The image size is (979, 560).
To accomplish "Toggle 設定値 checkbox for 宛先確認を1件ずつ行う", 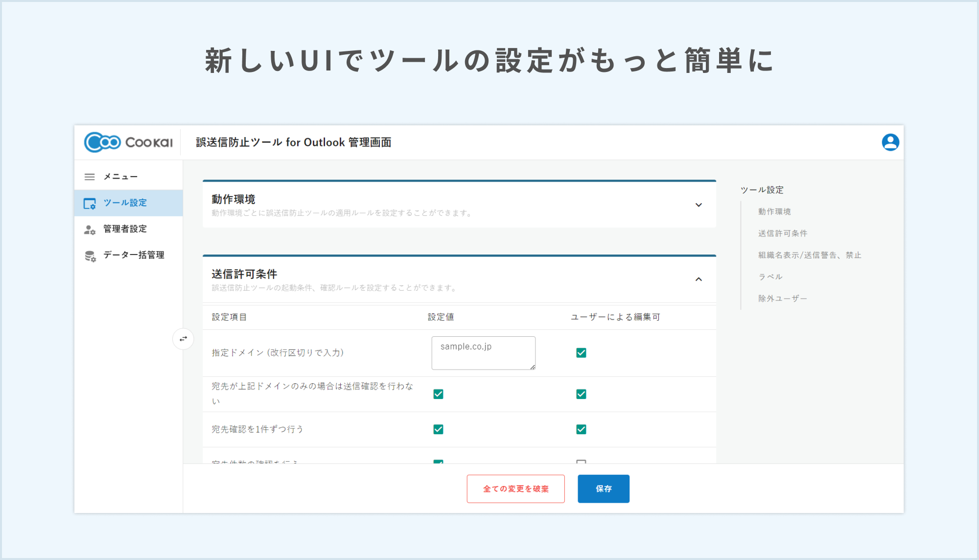I will [x=438, y=429].
